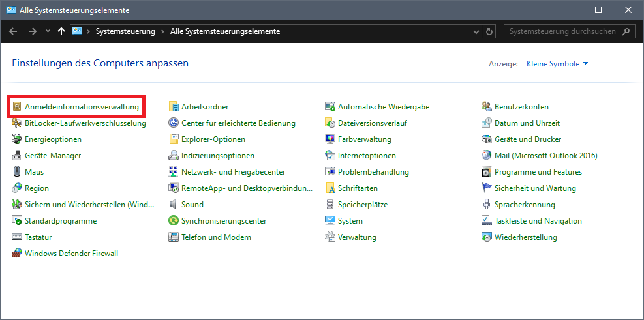Open the Telefon und Modem icon
Image resolution: width=644 pixels, height=320 pixels.
pyautogui.click(x=174, y=237)
